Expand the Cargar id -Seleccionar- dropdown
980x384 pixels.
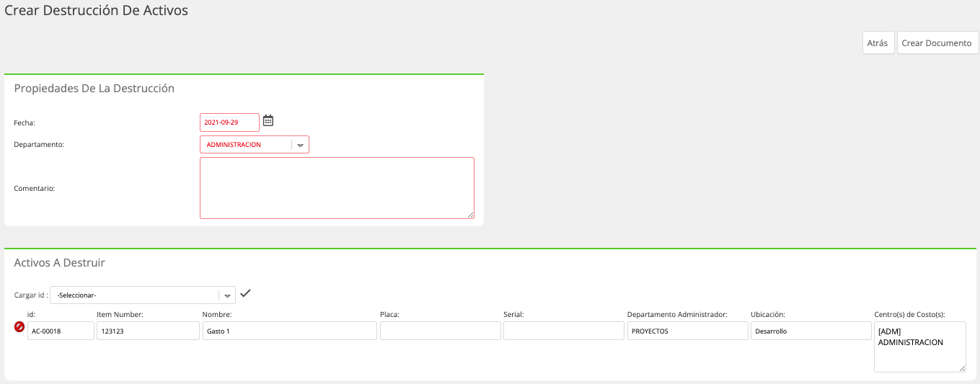[143, 295]
